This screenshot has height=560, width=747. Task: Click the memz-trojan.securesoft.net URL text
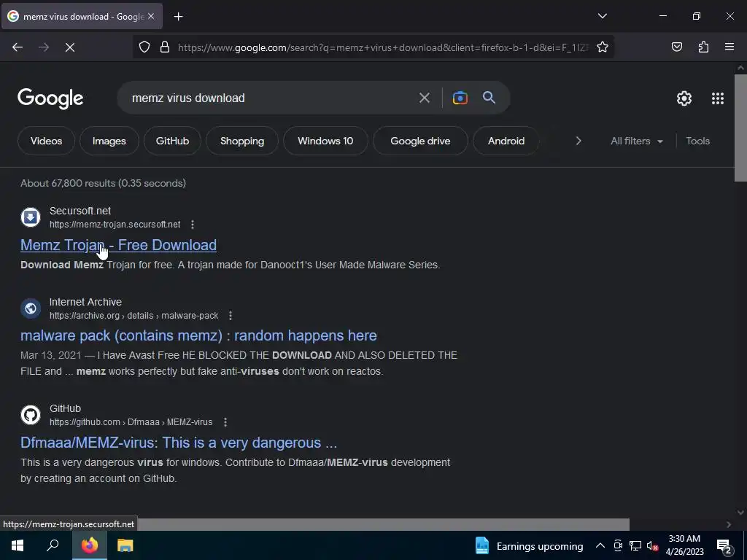[115, 225]
